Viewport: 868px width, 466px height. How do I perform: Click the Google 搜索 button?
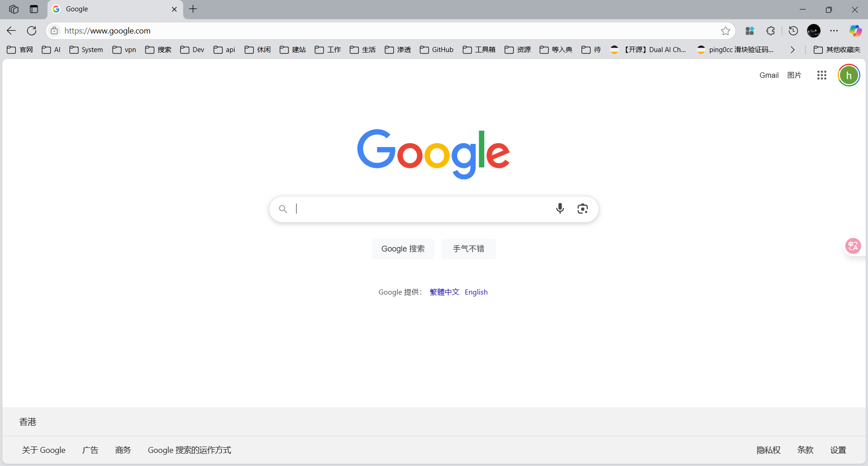[x=403, y=249]
